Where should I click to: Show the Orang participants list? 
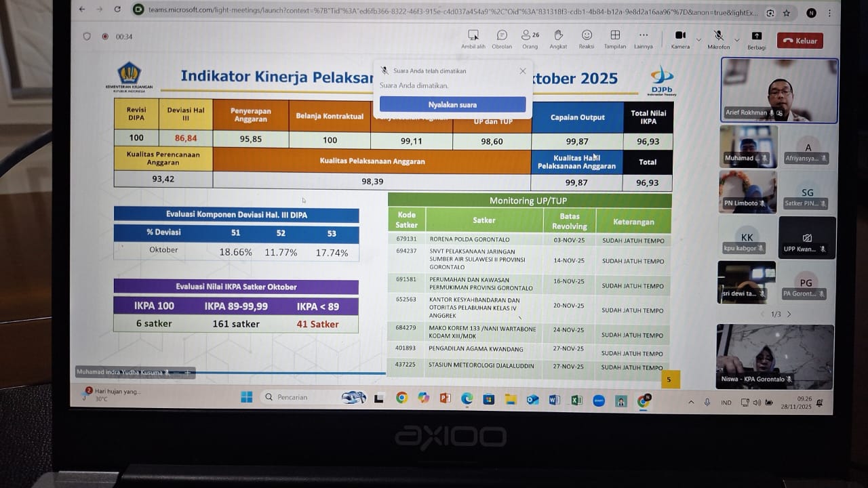click(x=529, y=36)
